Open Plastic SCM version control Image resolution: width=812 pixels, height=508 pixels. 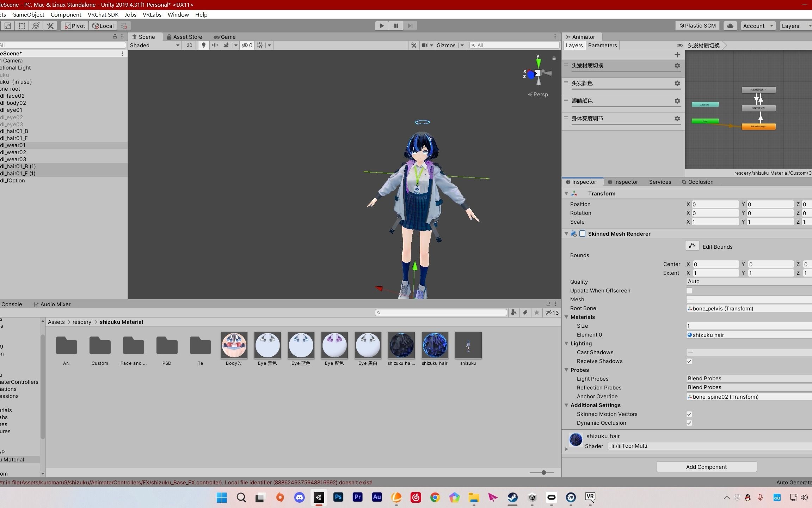697,25
